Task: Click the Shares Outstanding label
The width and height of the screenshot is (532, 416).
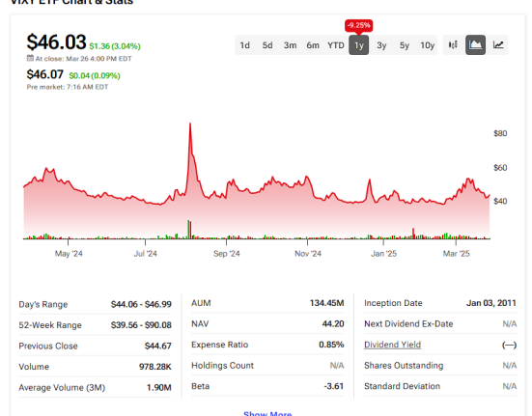Action: coord(404,366)
